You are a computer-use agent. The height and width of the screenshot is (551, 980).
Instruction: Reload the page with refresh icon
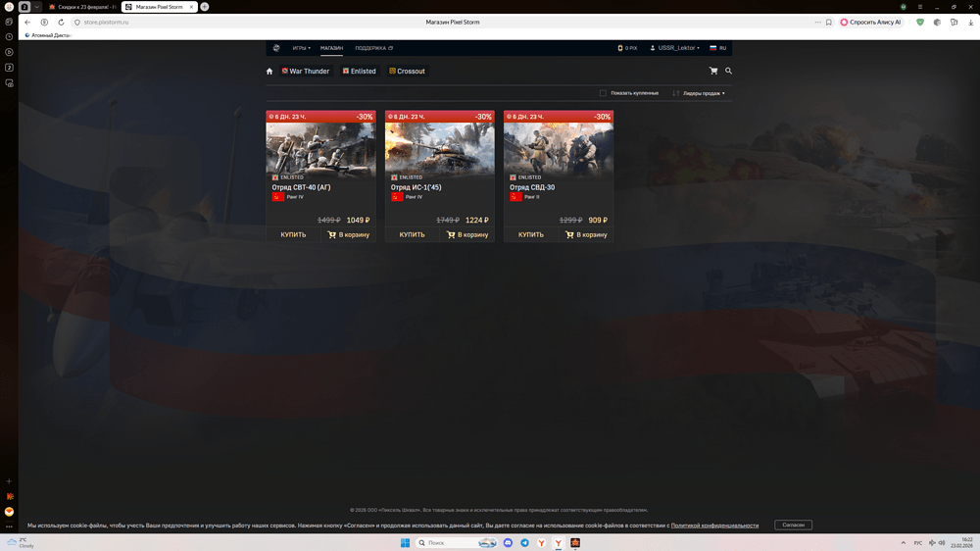pyautogui.click(x=61, y=22)
